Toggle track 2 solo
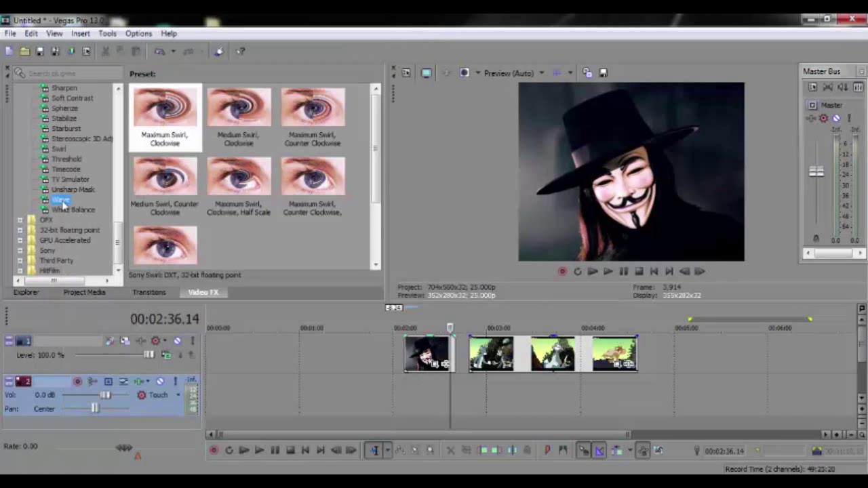This screenshot has width=868, height=488. point(175,382)
